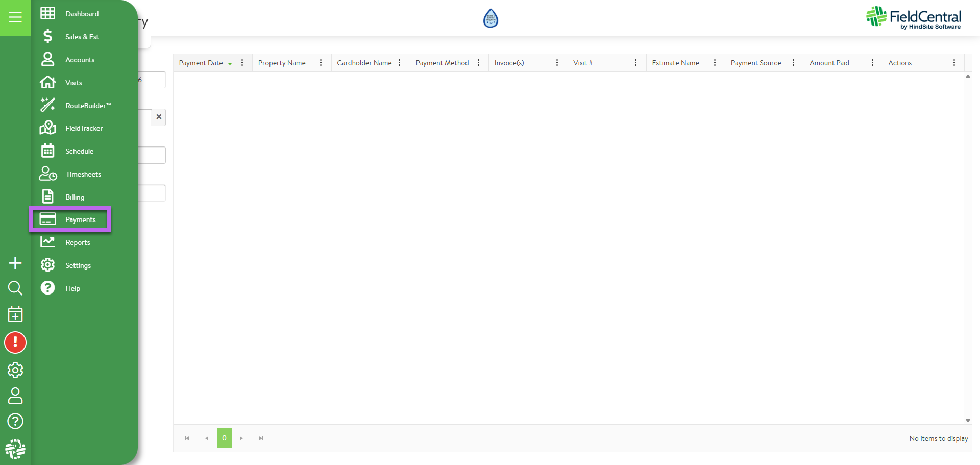
Task: Clear the filter with the X button
Action: [x=159, y=117]
